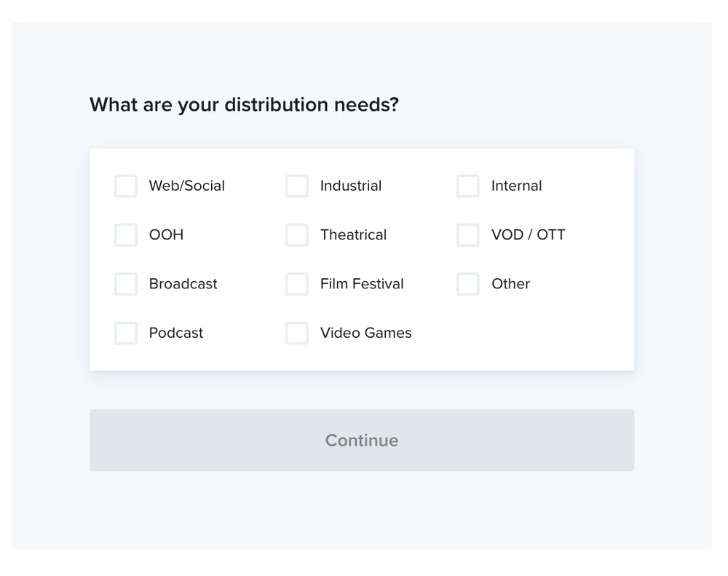The image size is (728, 576).
Task: Tick the VOD / OTT checkbox
Action: click(468, 235)
